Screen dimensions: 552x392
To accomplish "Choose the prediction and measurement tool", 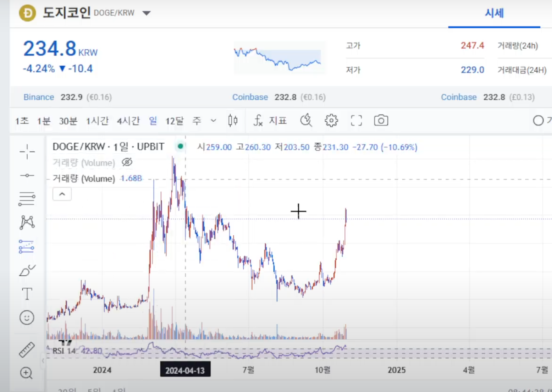I will tap(27, 247).
